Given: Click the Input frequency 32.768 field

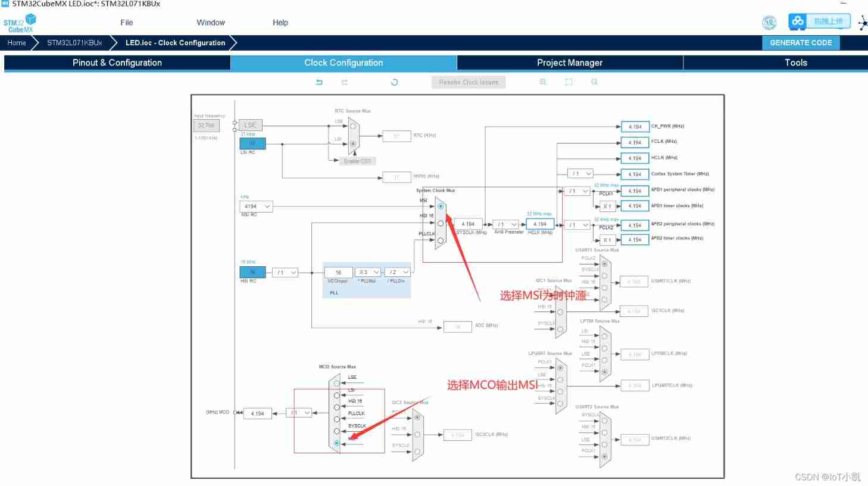Looking at the screenshot, I should tap(206, 126).
